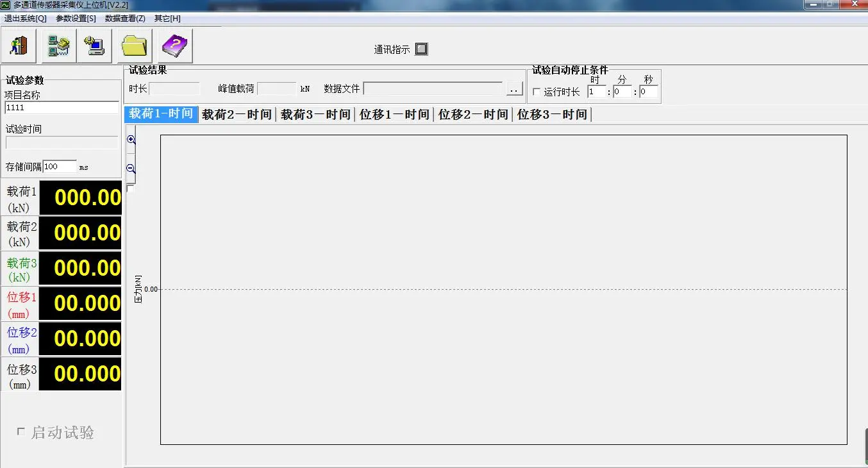Open the parameter settings toolbar icon

(x=59, y=46)
